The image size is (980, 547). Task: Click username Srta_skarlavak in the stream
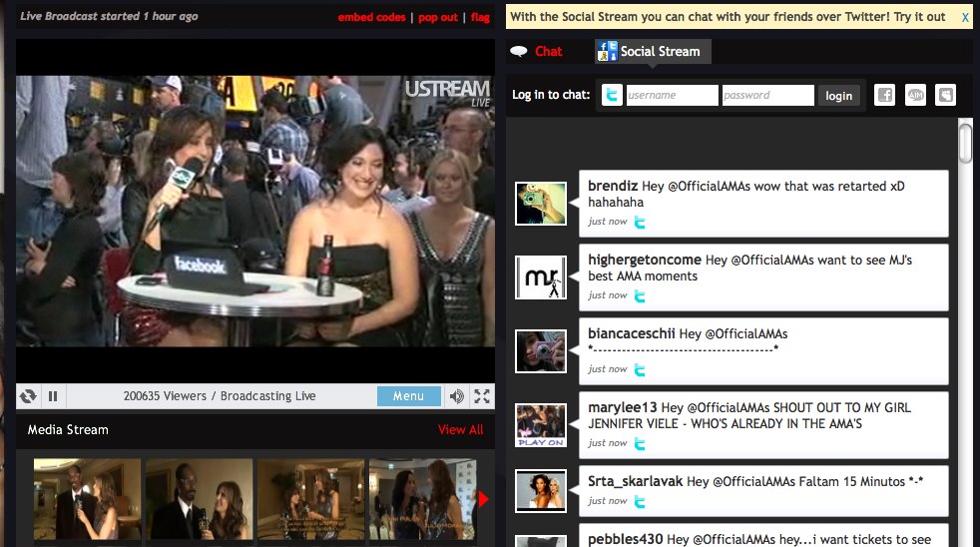coord(635,481)
